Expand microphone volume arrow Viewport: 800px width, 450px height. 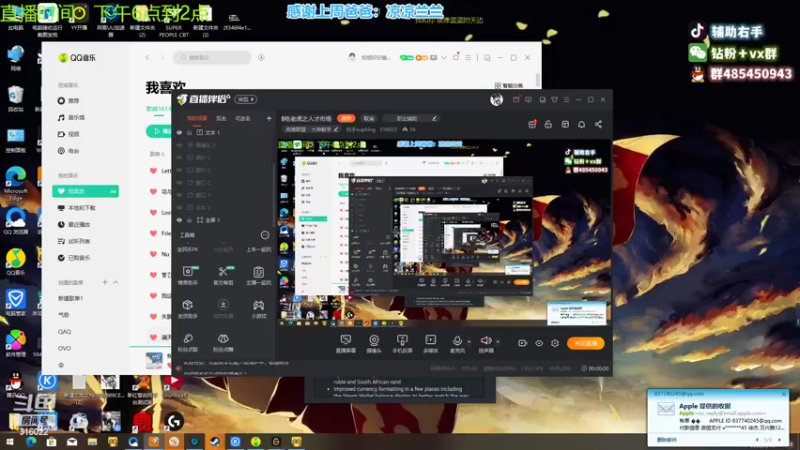click(469, 342)
